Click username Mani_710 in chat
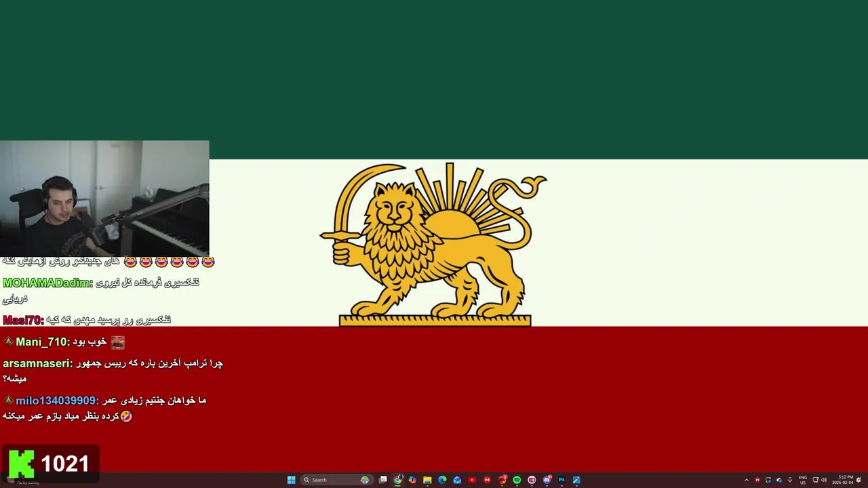Viewport: 868px width, 488px height. pos(43,342)
